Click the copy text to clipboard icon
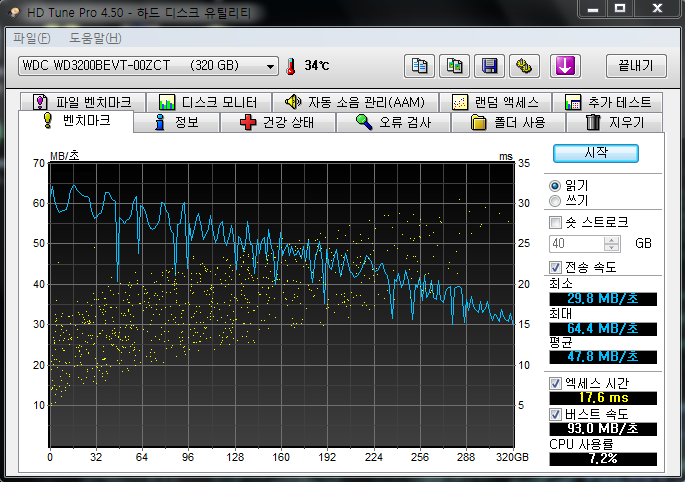Viewport: 685px width, 482px height. 419,66
